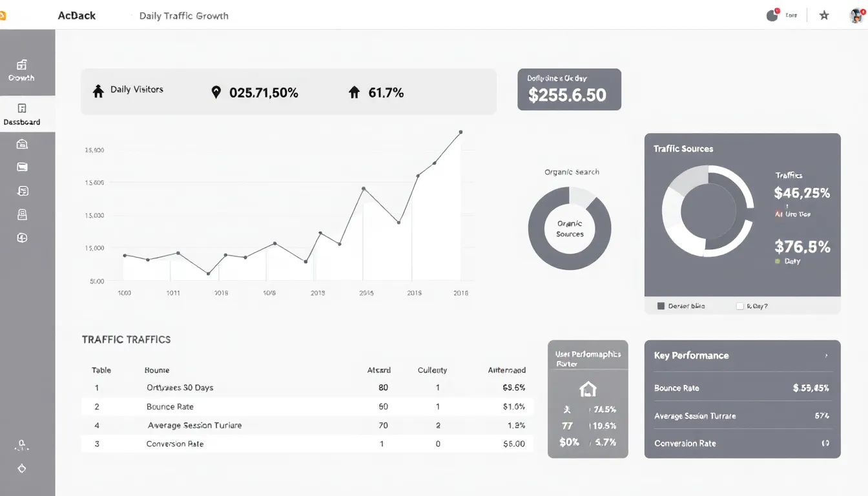Toggle the dark legend checkbox under Traffic Sources
Viewport: 868px width, 496px height.
pyautogui.click(x=661, y=306)
